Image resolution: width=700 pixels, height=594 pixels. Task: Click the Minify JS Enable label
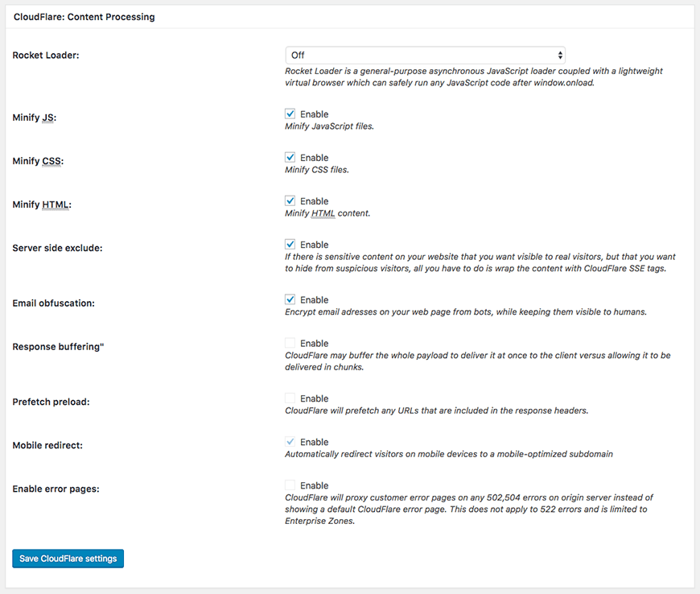pyautogui.click(x=315, y=114)
